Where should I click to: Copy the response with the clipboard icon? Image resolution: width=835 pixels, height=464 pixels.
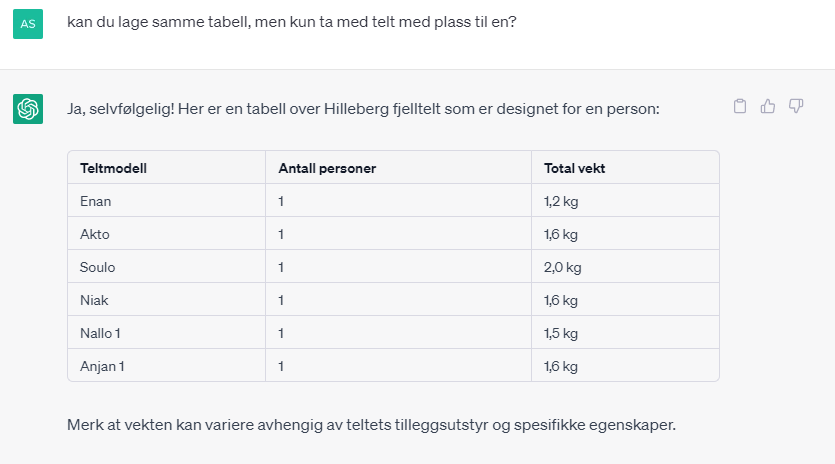[x=740, y=106]
